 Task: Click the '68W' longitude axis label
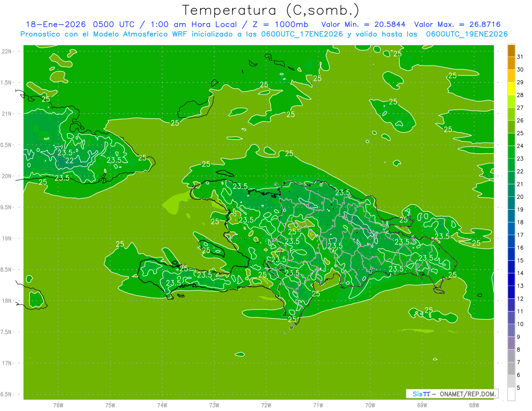pos(473,405)
